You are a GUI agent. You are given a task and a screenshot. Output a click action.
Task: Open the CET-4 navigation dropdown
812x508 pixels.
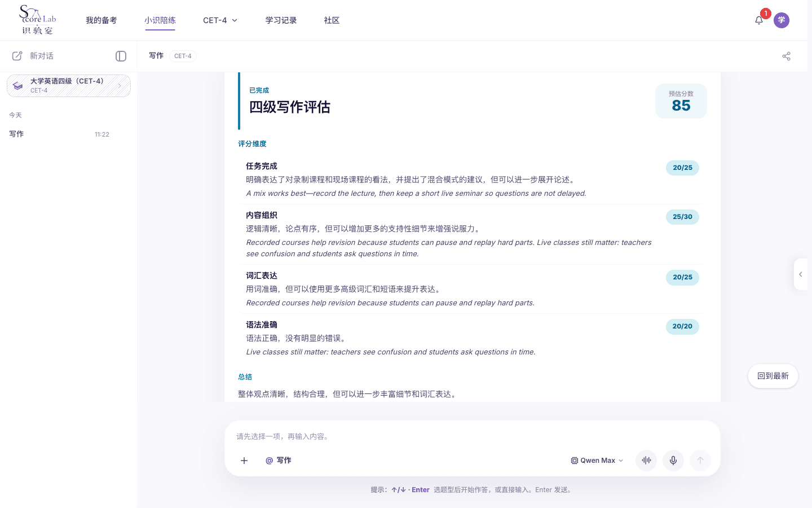tap(220, 20)
